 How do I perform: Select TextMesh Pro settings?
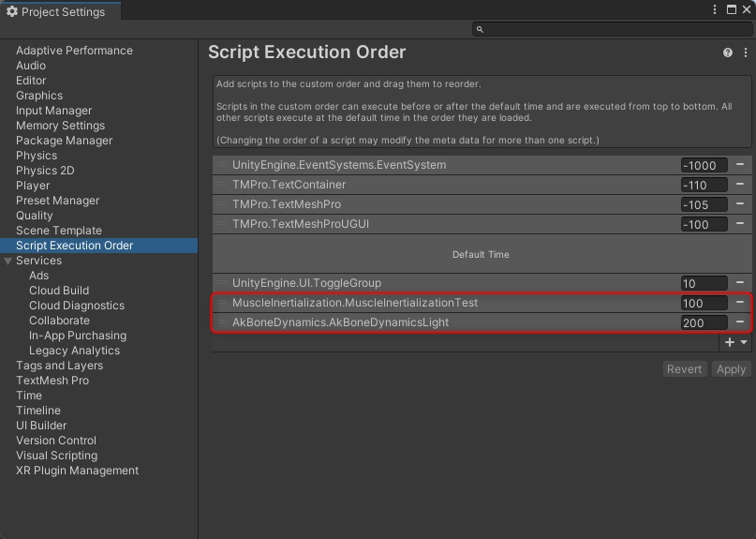click(52, 381)
